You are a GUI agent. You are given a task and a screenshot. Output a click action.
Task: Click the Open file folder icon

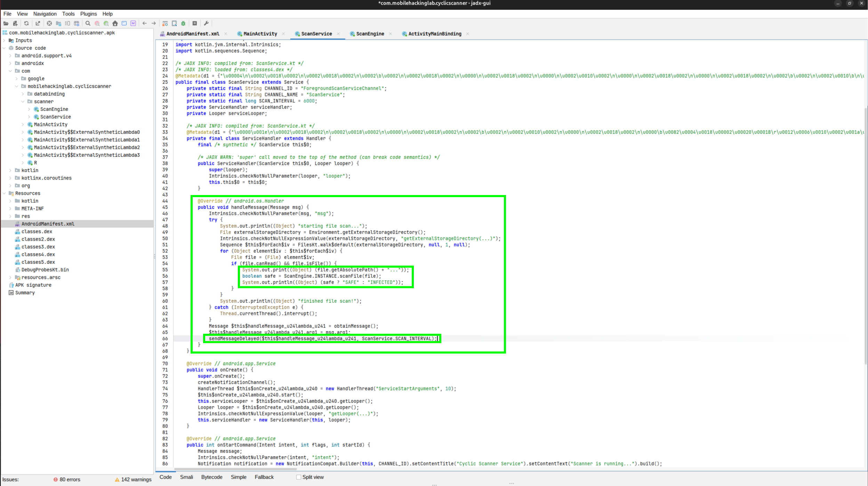click(6, 23)
